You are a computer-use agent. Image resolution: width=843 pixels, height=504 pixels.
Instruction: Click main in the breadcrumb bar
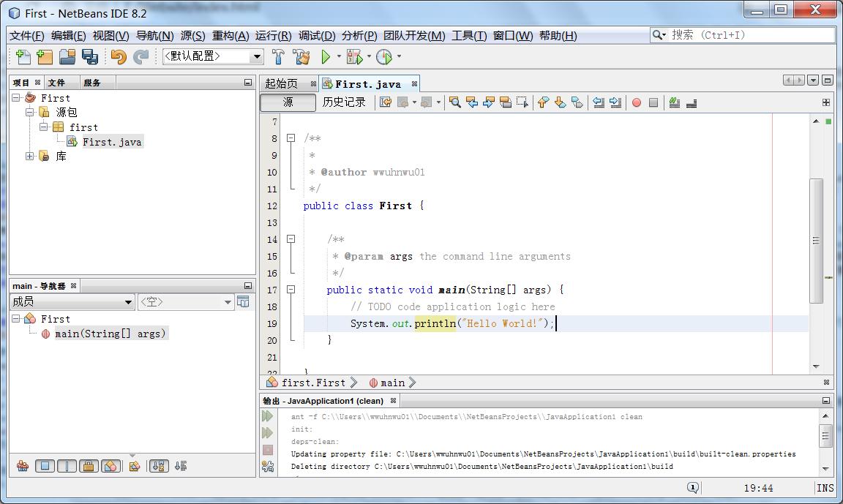[x=394, y=383]
